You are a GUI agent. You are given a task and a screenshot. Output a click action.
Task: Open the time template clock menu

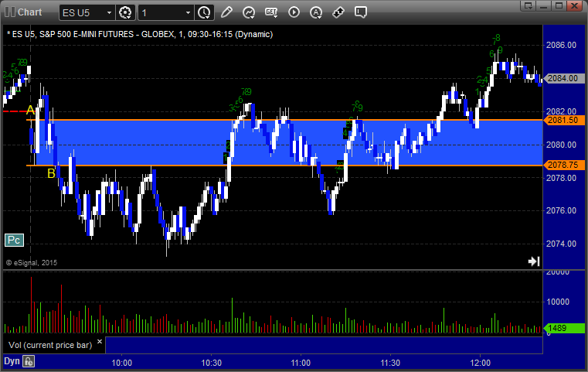tap(205, 12)
